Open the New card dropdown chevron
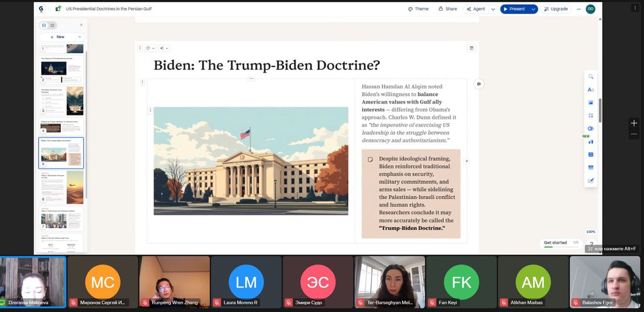 coord(80,37)
